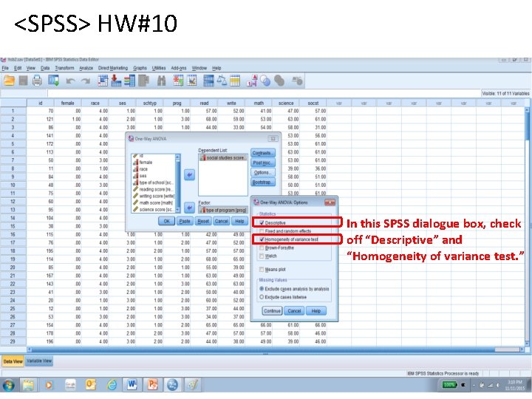Click Reset in One-Way ANOVA dialog

[203, 221]
